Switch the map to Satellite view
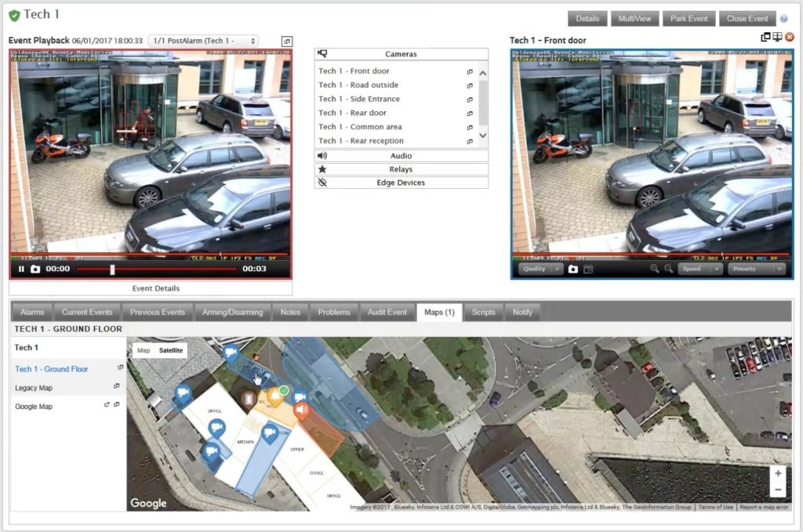 pyautogui.click(x=170, y=350)
